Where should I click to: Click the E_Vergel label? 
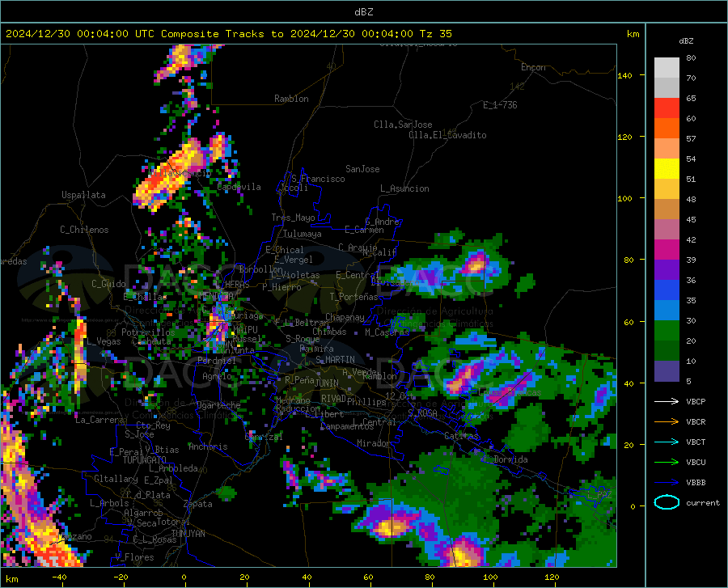click(x=294, y=260)
